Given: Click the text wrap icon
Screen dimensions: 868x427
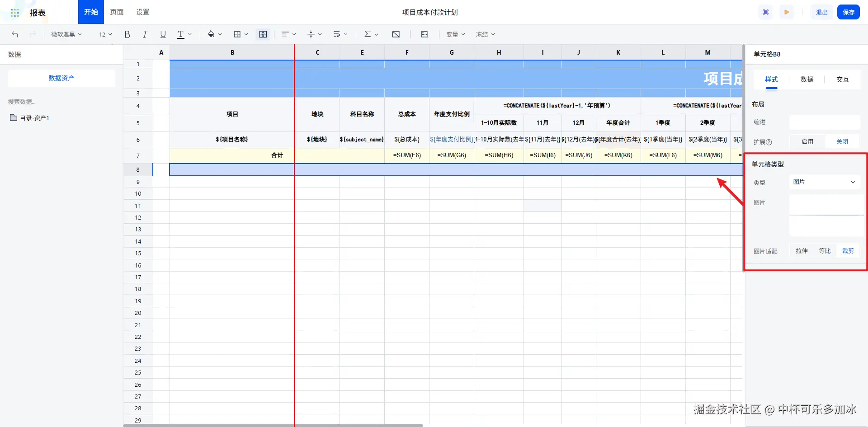Looking at the screenshot, I should [336, 34].
